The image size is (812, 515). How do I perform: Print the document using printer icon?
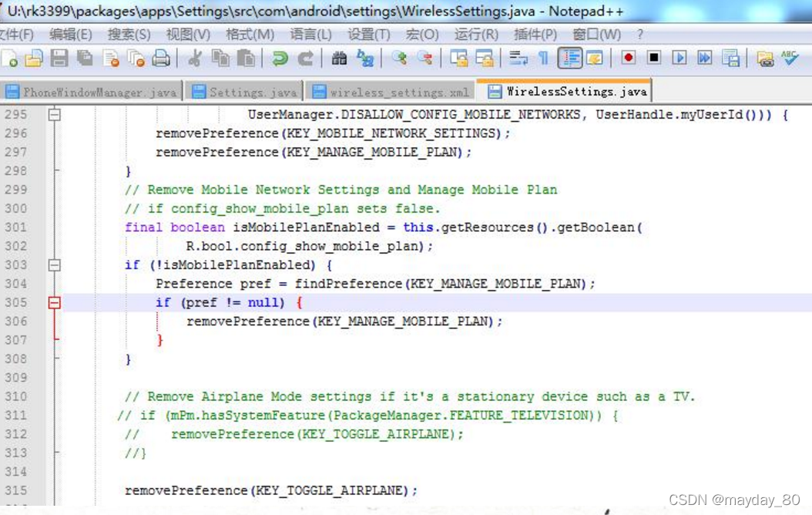(x=161, y=58)
